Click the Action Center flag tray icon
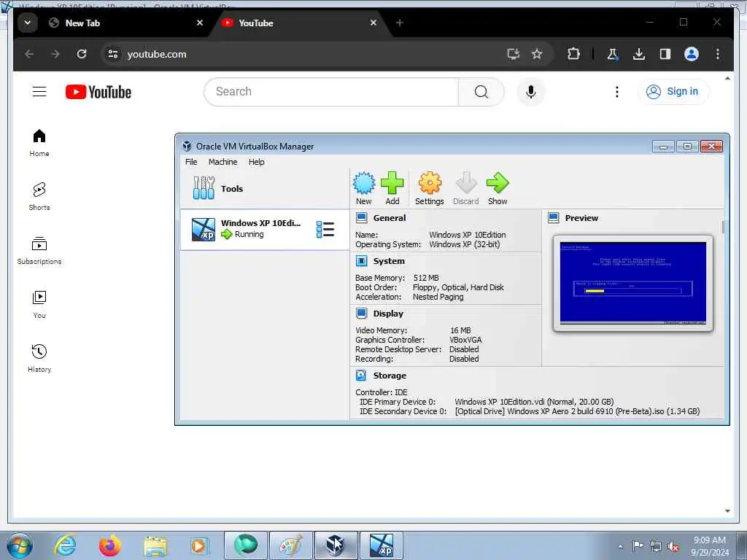Viewport: 747px width, 560px height. tap(638, 546)
